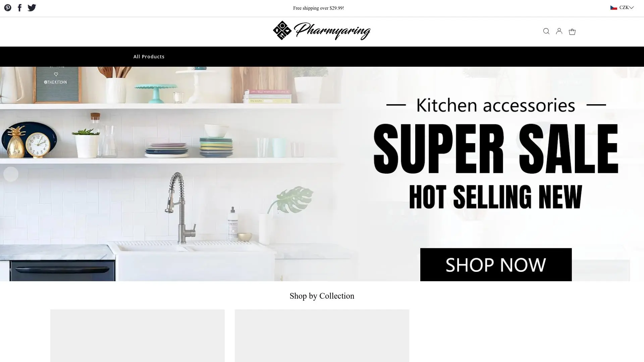Image resolution: width=644 pixels, height=362 pixels.
Task: Click the Czech flag icon
Action: pos(614,7)
